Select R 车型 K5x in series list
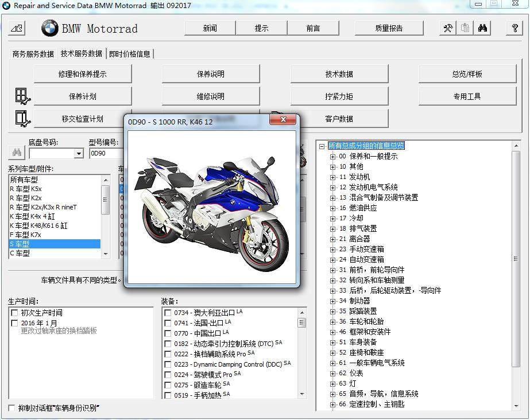530x420 pixels. [55, 189]
